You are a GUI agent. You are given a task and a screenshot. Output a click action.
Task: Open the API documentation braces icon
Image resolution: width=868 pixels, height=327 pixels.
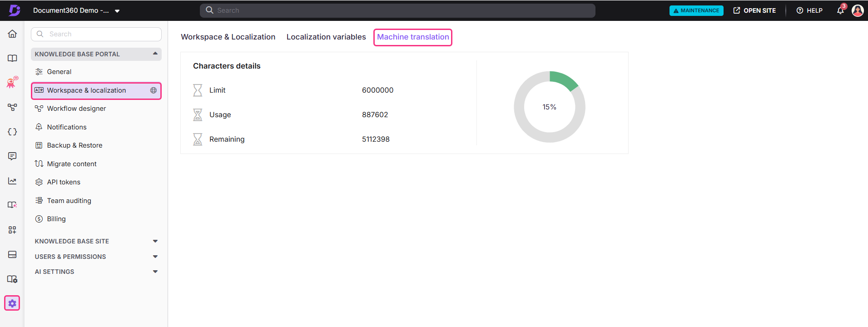point(12,132)
